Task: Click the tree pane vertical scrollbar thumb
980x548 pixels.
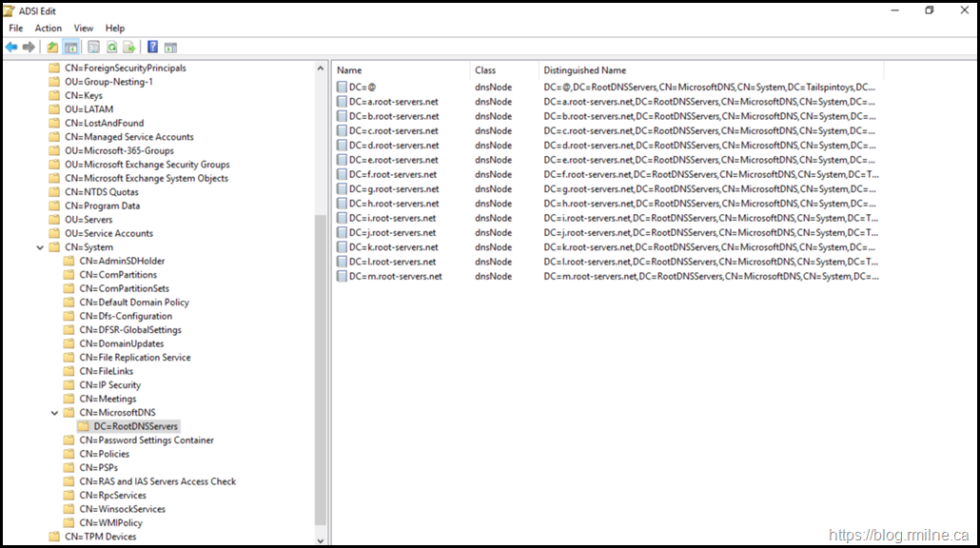Action: (x=321, y=371)
